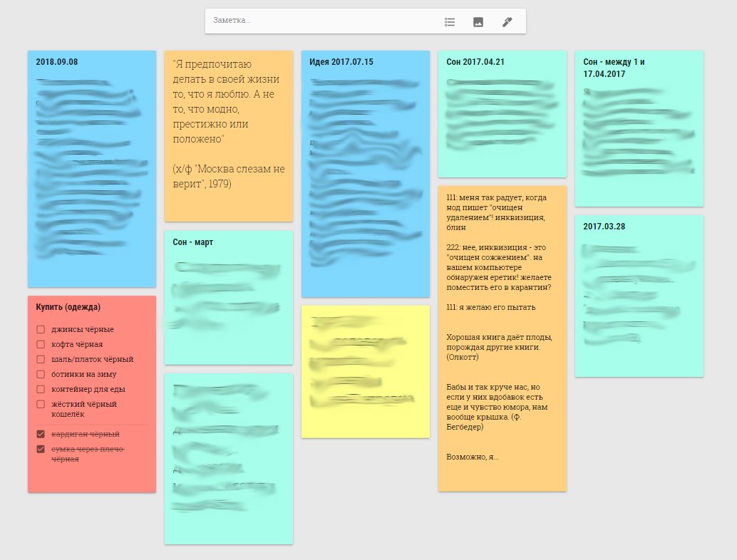Open the 'Идея 2017.07.15' note
Screen dimensions: 737x560
tap(365, 173)
